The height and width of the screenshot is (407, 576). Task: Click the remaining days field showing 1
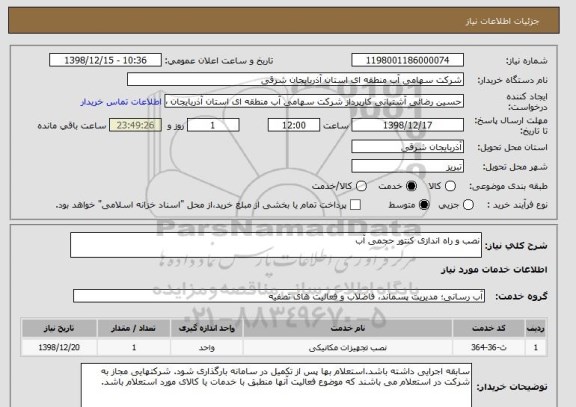click(213, 125)
